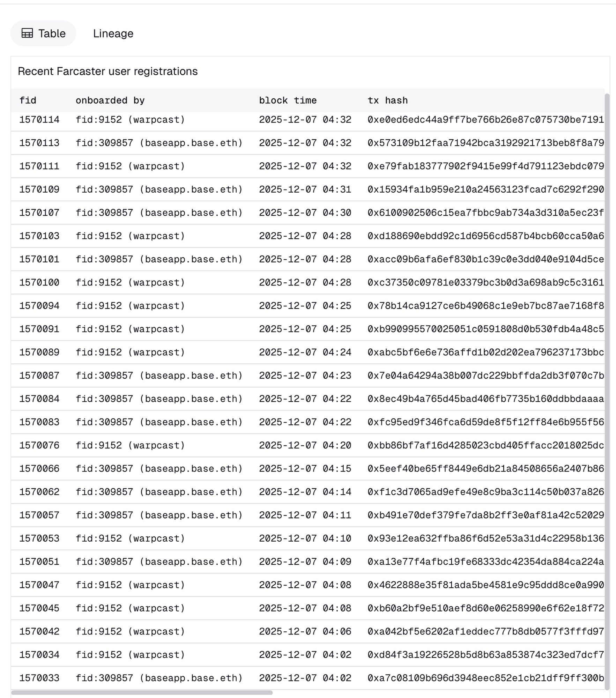Screen dimensions: 616x698
Task: Open tx hash starting with 0xa7c08109
Action: 485,678
